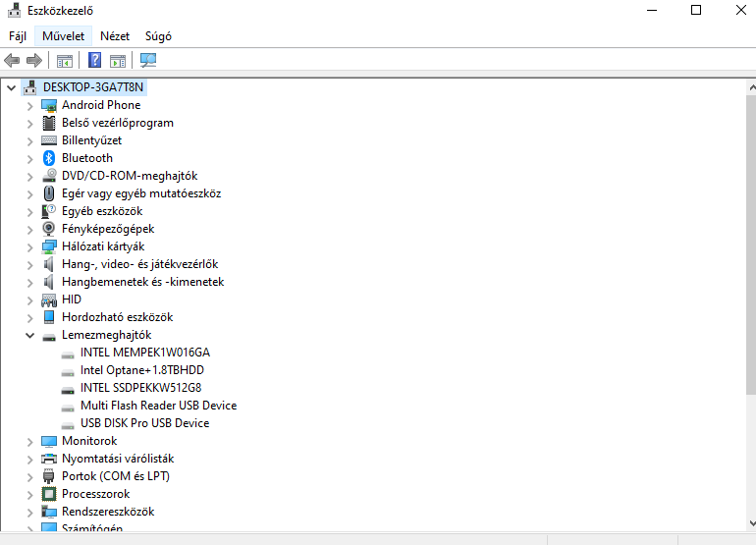Select the Intel Optane+1.8TBHDD drive
756x545 pixels.
(142, 370)
